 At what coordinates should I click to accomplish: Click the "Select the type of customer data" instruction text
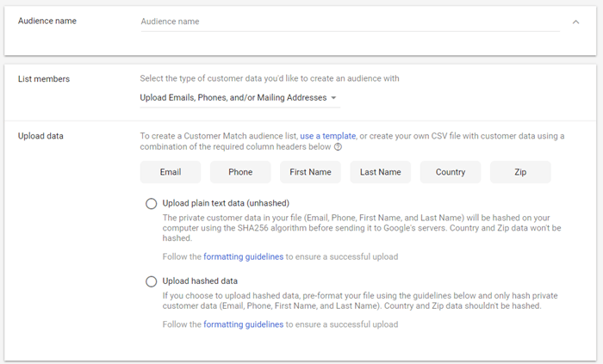pos(270,78)
